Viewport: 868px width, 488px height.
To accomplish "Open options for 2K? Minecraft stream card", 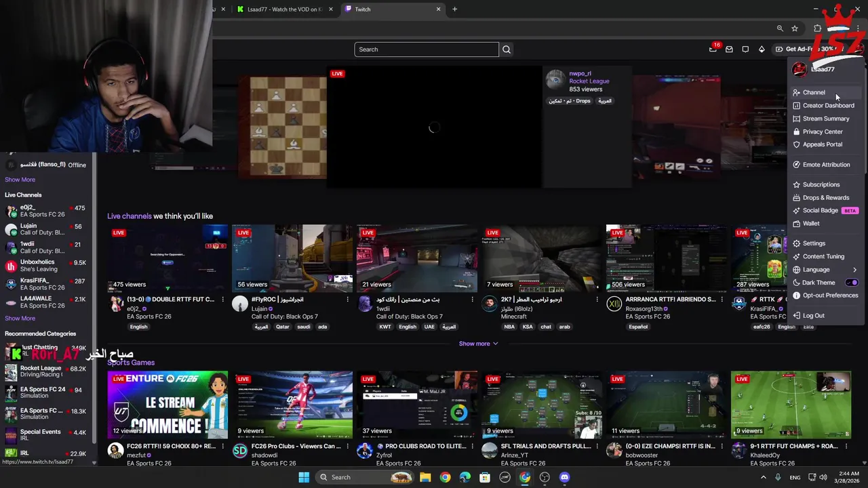I will [x=597, y=300].
